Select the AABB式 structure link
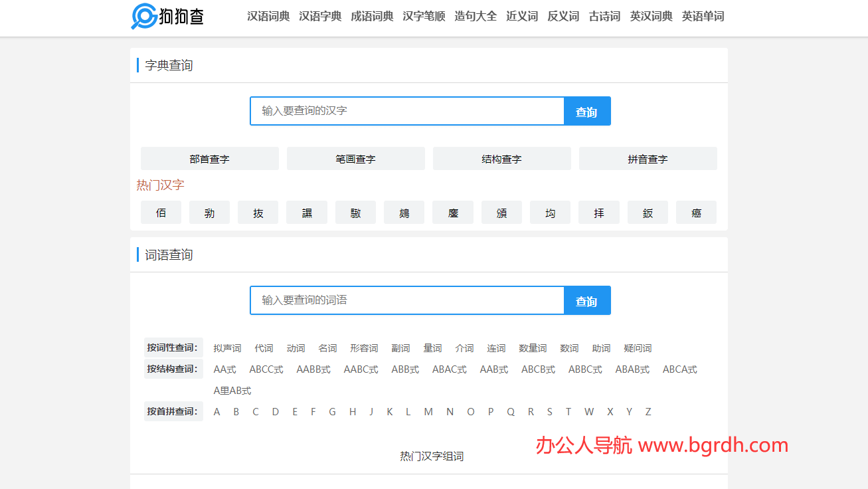The width and height of the screenshot is (868, 489). tap(313, 369)
